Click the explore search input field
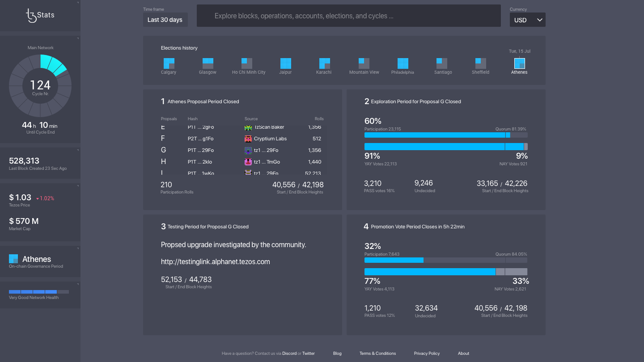Screen dimensions: 644x362 point(349,16)
